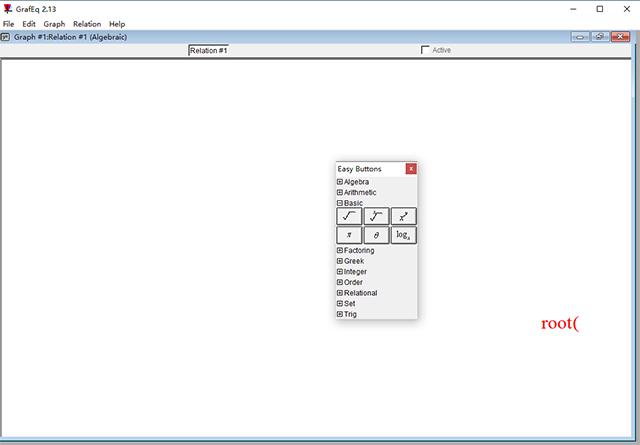Enable the Active checkbox

coord(425,50)
